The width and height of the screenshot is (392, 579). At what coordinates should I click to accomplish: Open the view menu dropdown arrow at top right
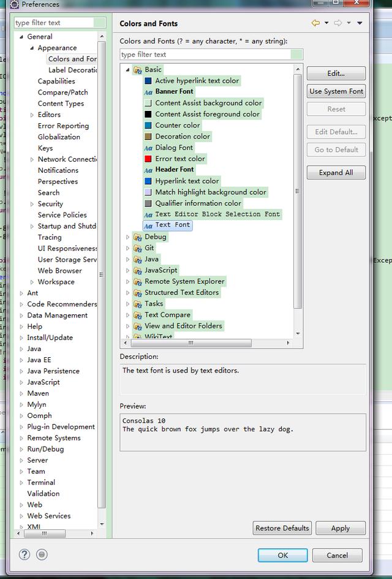(x=360, y=23)
